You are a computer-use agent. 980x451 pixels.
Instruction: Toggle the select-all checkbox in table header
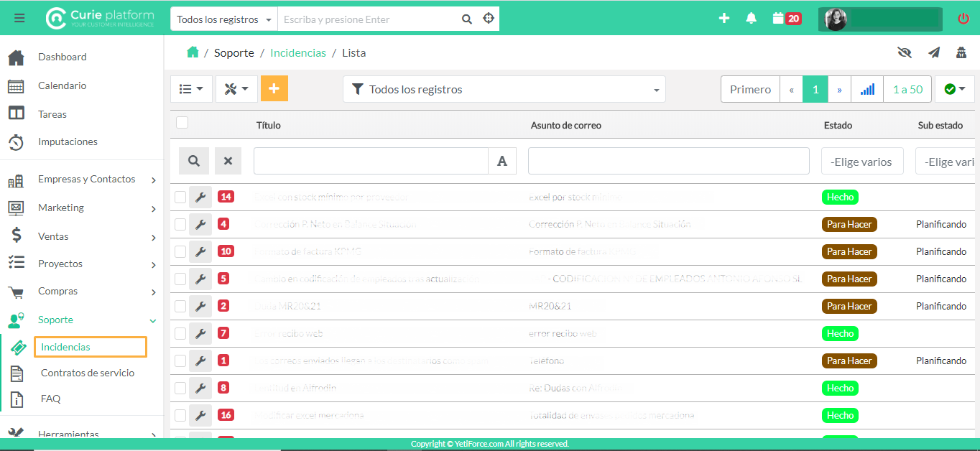(x=182, y=123)
